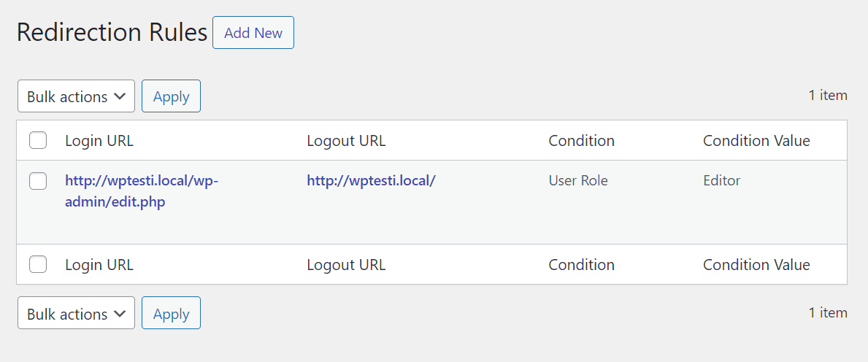Click the Login URL header column
This screenshot has width=868, height=362.
tap(99, 141)
